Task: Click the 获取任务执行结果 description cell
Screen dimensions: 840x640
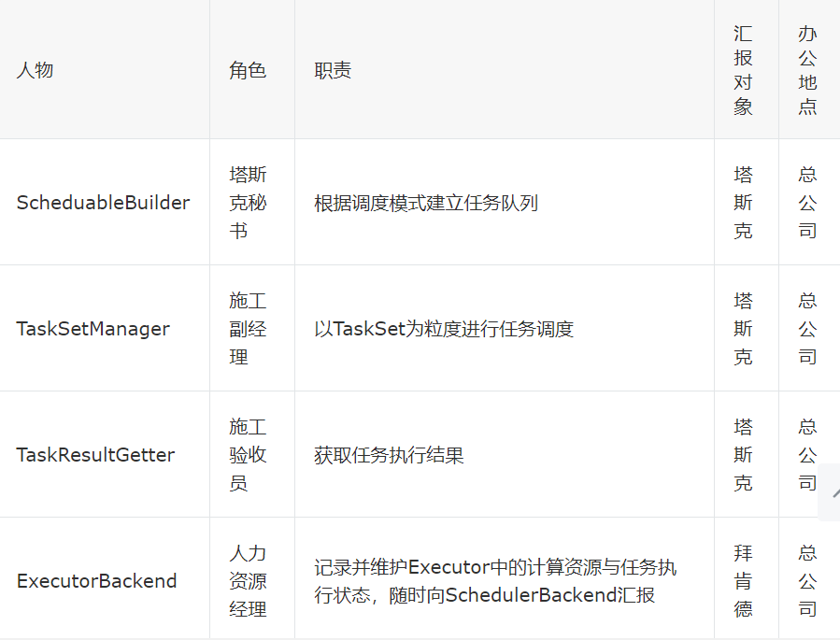Action: coord(389,455)
